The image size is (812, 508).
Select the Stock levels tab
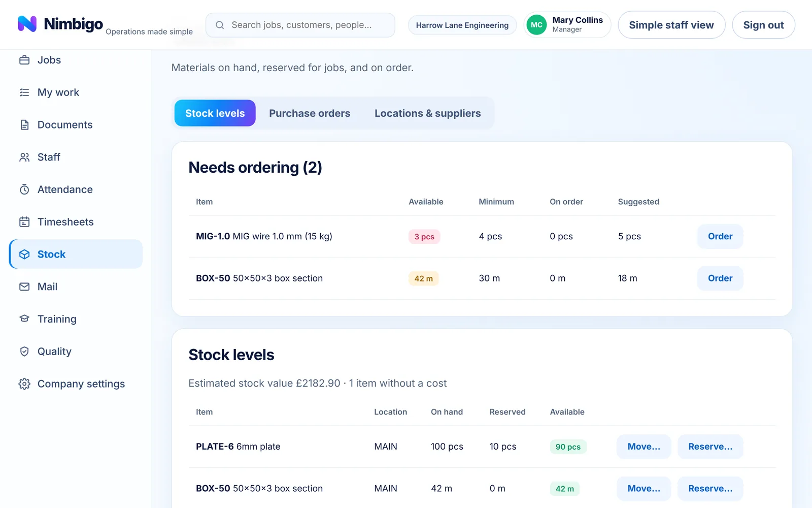click(x=215, y=113)
